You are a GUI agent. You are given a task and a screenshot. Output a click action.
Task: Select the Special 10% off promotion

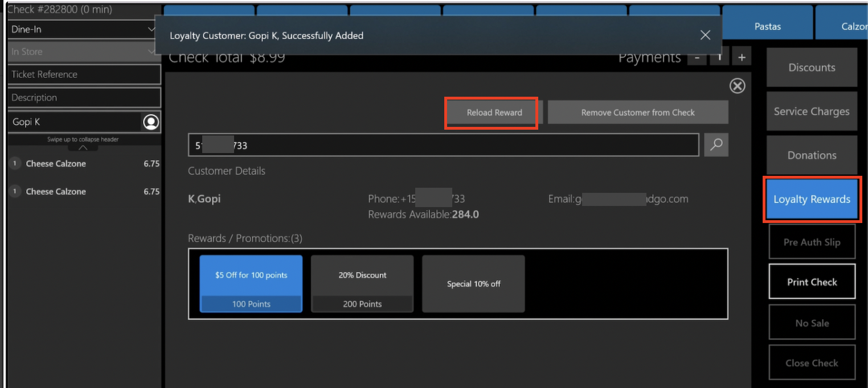(473, 284)
